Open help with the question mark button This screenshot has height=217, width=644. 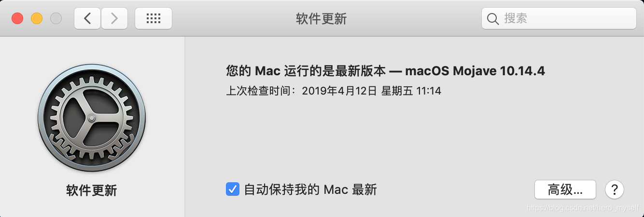615,190
